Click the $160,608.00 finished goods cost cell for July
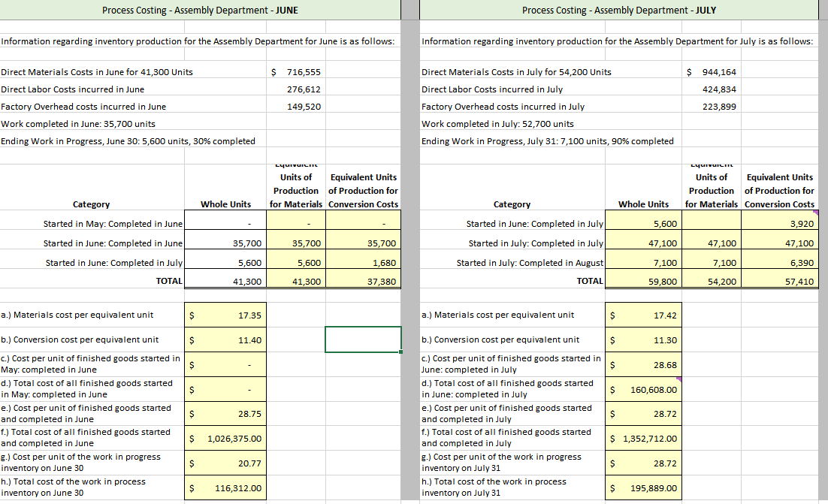Viewport: 828px width, 504px height. (643, 389)
